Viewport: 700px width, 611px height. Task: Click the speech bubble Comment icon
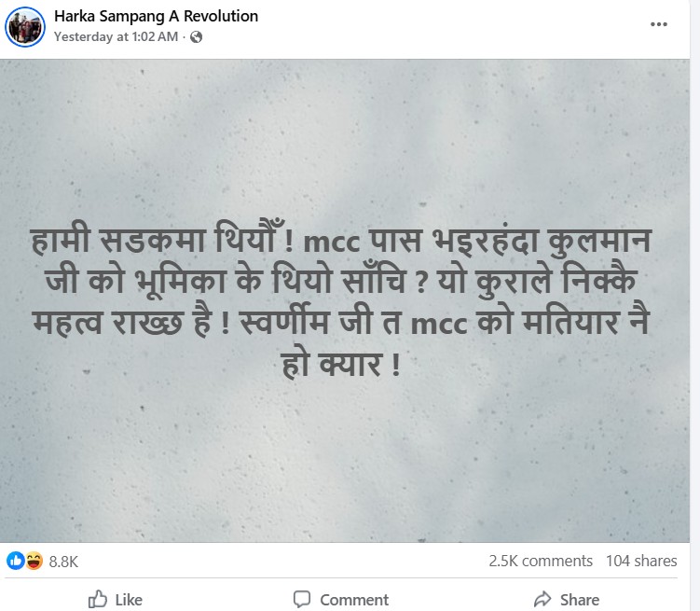click(302, 599)
